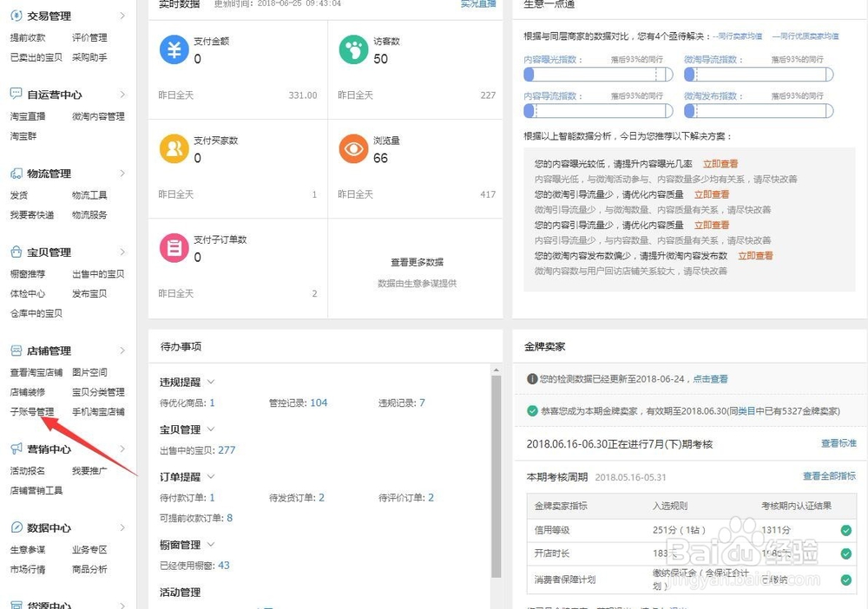This screenshot has height=609, width=868.
Task: Expand 交易管理 with its right chevron
Action: pyautogui.click(x=122, y=16)
